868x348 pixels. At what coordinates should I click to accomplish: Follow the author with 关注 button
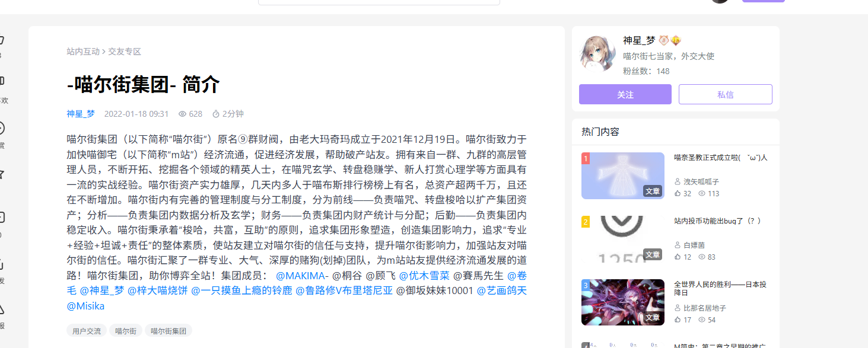coord(625,94)
